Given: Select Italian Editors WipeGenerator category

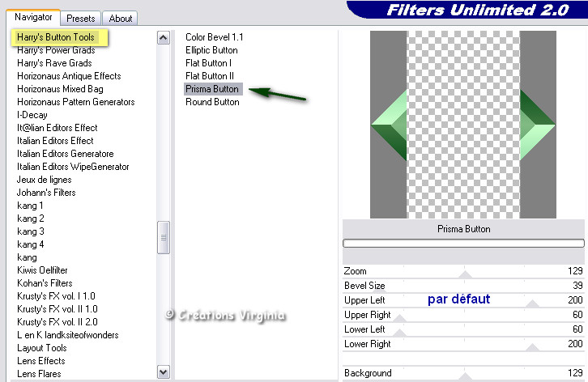Looking at the screenshot, I should 73,167.
